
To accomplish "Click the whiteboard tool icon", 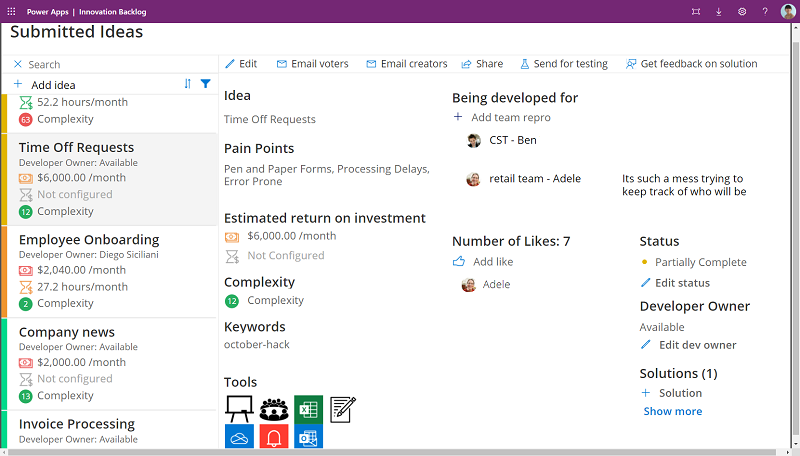I will 239,410.
